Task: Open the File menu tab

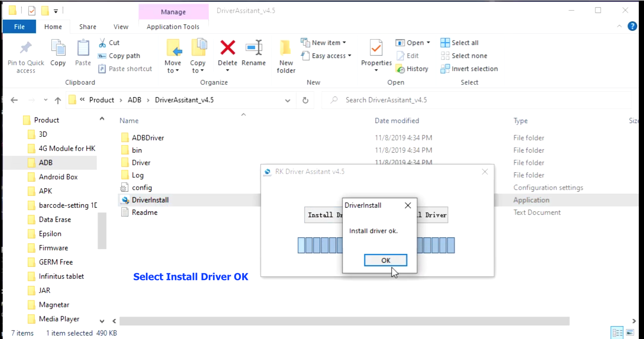Action: 19,27
